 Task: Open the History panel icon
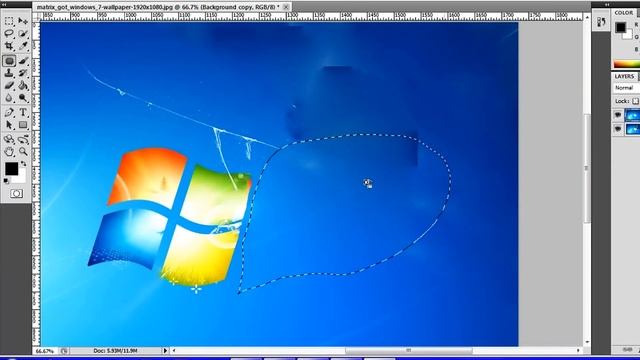601,22
